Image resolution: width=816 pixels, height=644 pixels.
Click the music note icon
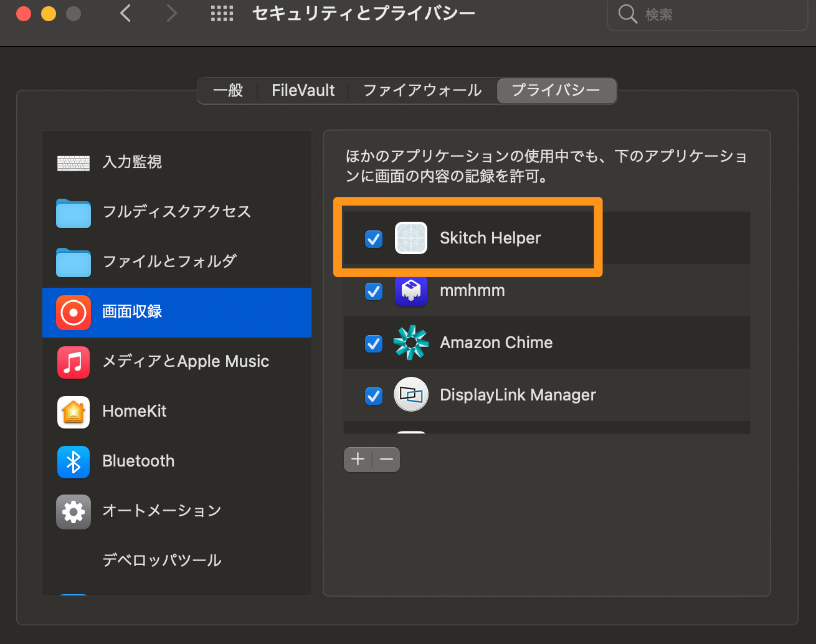pos(74,362)
